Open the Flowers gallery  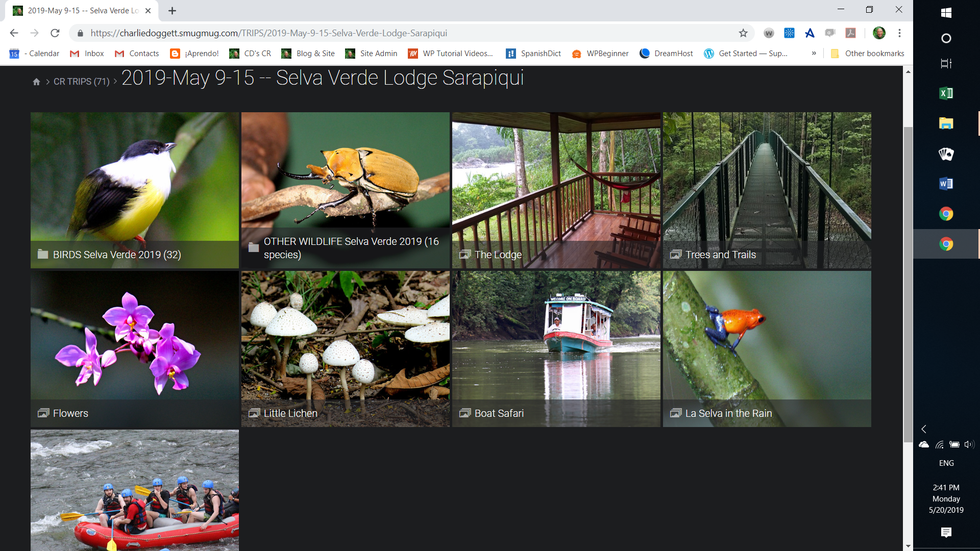pos(135,349)
